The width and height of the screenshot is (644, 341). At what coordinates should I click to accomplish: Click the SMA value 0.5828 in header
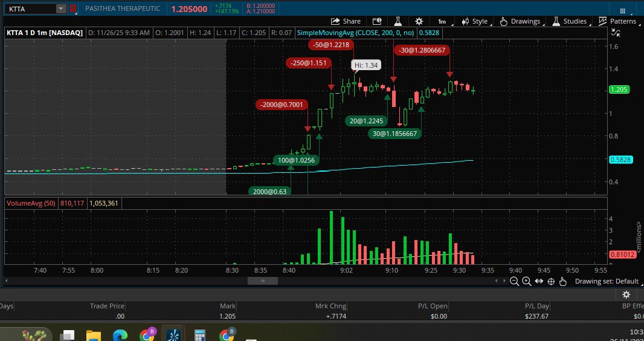pyautogui.click(x=429, y=33)
